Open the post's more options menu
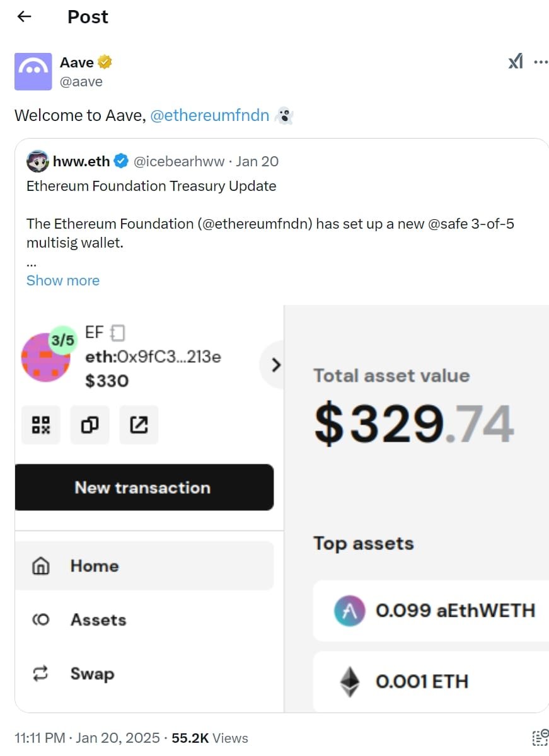The height and width of the screenshot is (756, 549). point(541,61)
